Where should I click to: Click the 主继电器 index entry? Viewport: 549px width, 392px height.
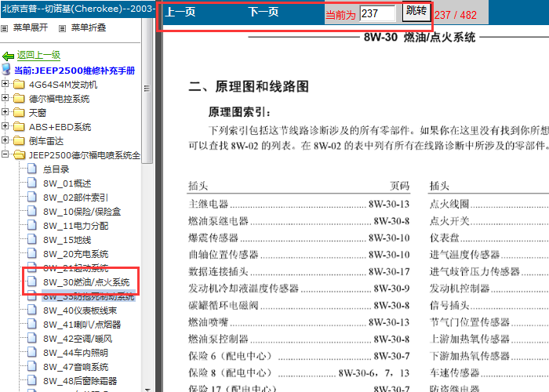(x=299, y=204)
